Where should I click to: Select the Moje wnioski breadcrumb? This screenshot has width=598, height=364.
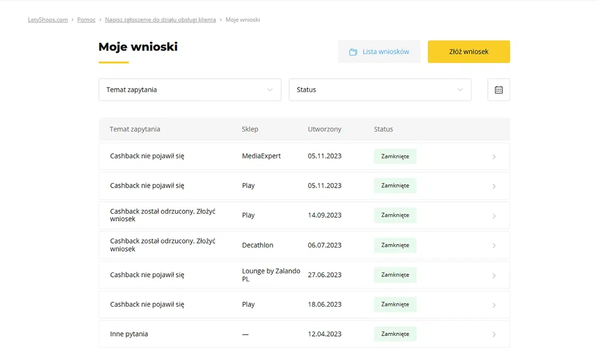pos(243,19)
